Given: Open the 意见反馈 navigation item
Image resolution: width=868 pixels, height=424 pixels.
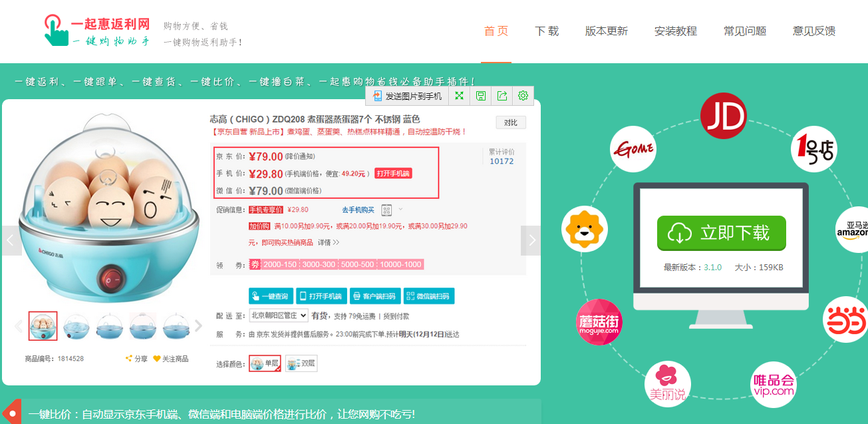Looking at the screenshot, I should [814, 31].
